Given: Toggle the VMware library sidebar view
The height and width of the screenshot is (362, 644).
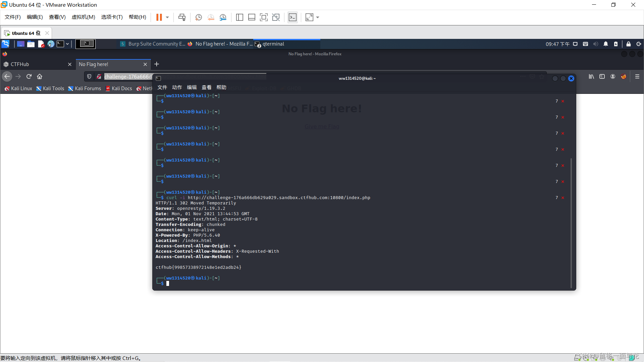Looking at the screenshot, I should pyautogui.click(x=239, y=17).
